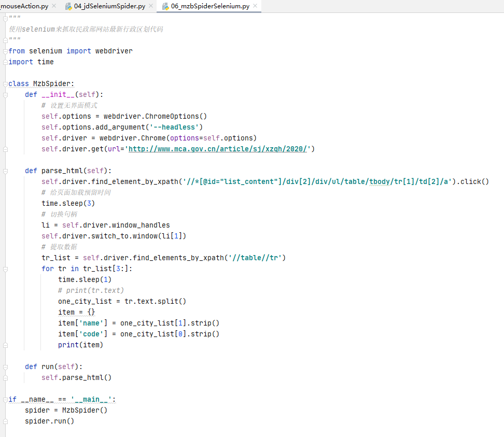The width and height of the screenshot is (504, 437).
Task: Collapse the module docstring at its opening quotes
Action: tap(6, 19)
